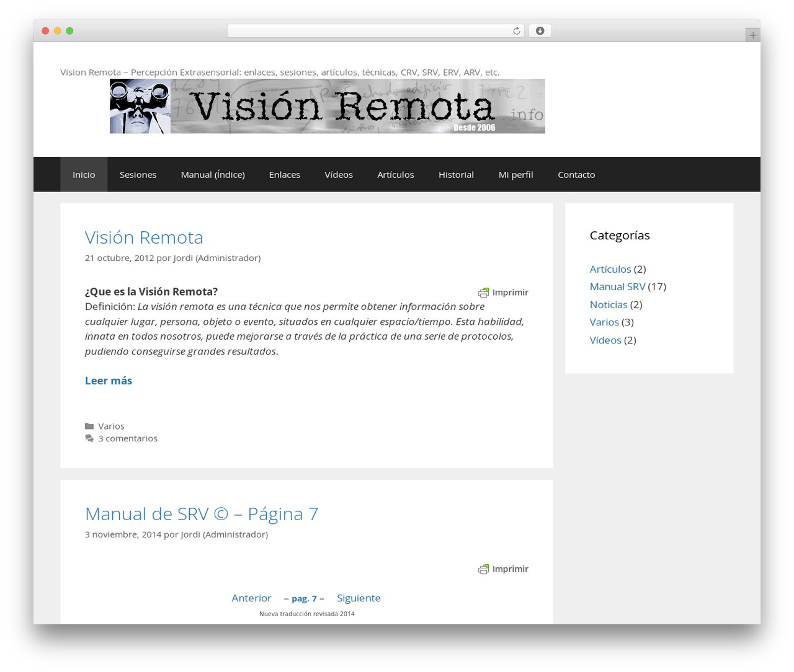The width and height of the screenshot is (794, 672).
Task: Click the Leer más link
Action: (x=109, y=381)
